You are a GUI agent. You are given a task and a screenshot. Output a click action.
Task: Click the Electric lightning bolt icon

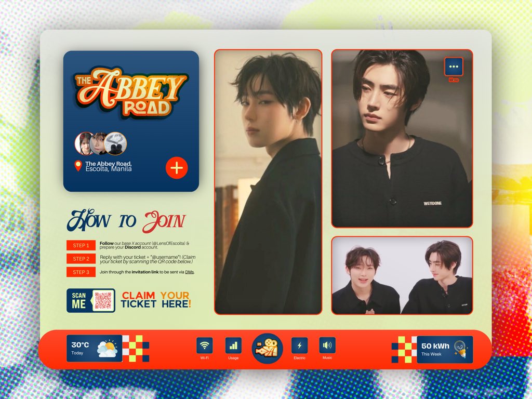(300, 345)
